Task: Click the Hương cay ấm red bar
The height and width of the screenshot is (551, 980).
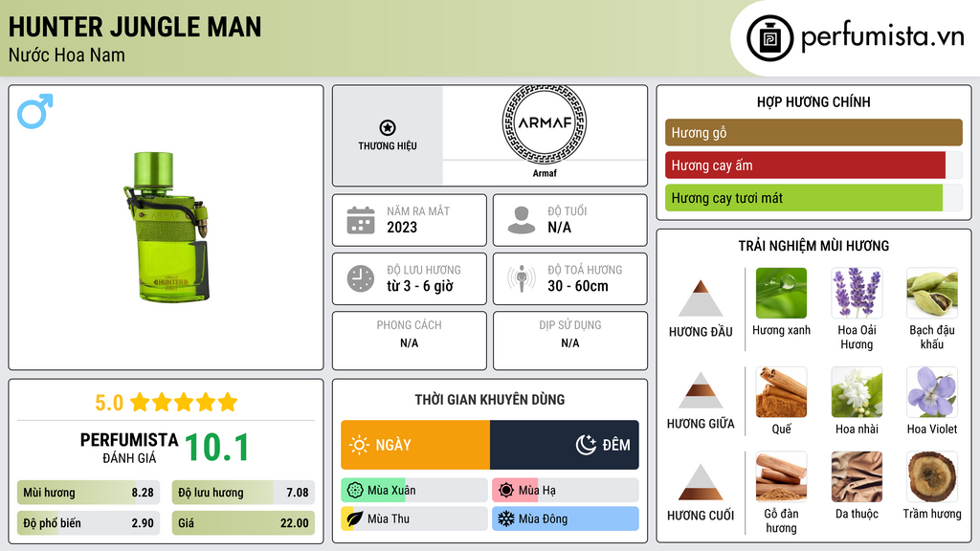Action: point(805,165)
